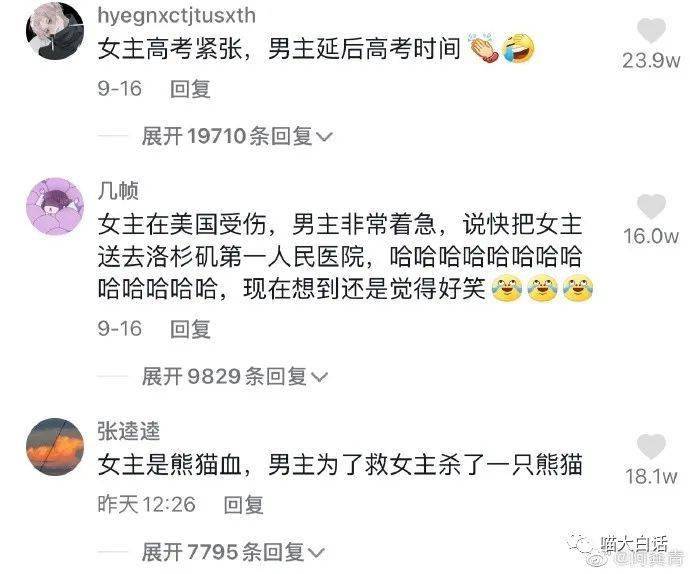The width and height of the screenshot is (690, 574).
Task: Click the comment text about 洛杉矶第一人民医院
Action: click(x=340, y=257)
